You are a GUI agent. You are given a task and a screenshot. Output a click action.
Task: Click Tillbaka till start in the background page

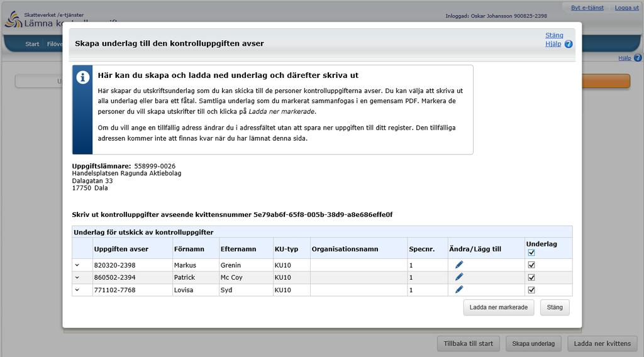[468, 343]
